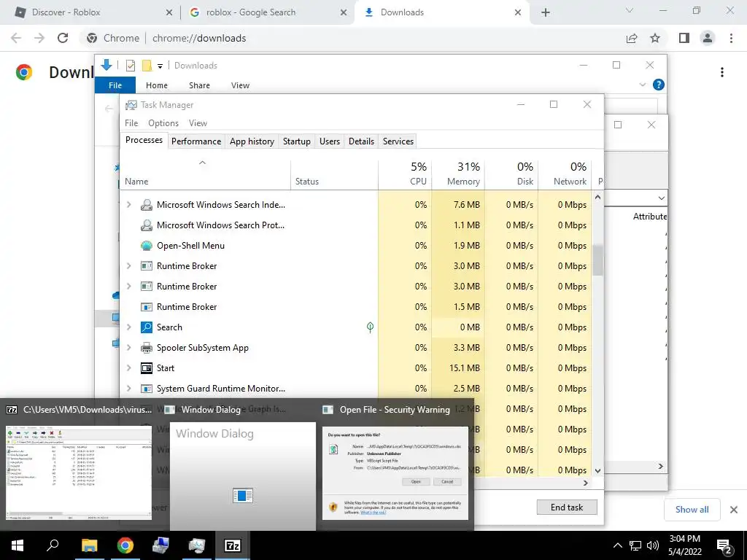
Task: Open the Explorer Share ribbon tab
Action: coord(199,85)
